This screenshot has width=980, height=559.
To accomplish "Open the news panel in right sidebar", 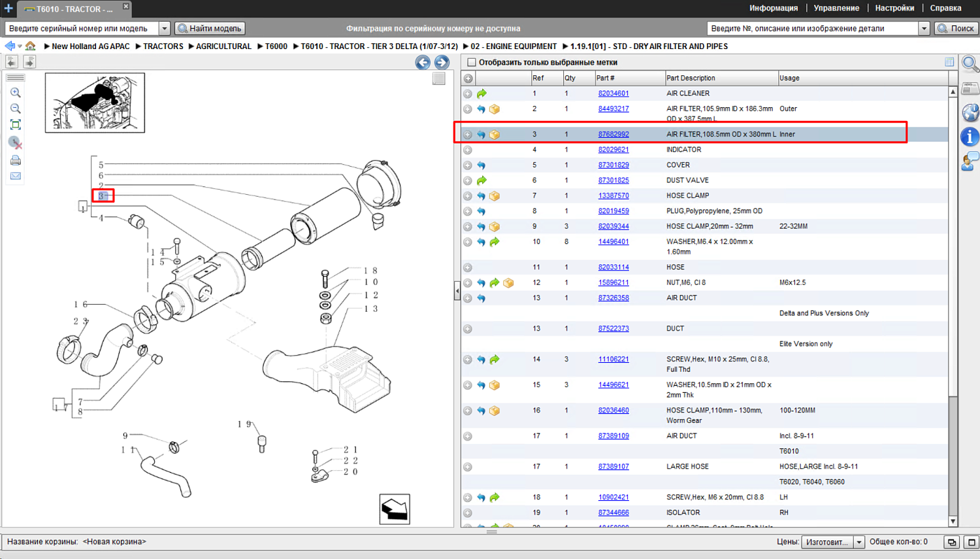I will (x=970, y=88).
